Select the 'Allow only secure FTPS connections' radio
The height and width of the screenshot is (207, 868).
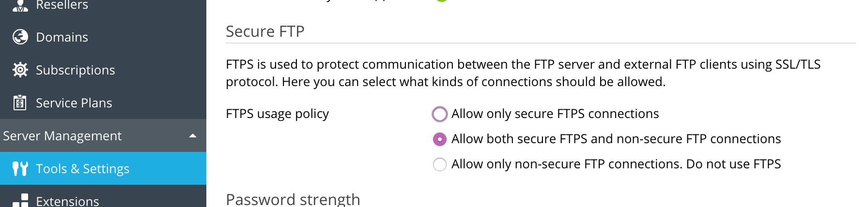439,114
